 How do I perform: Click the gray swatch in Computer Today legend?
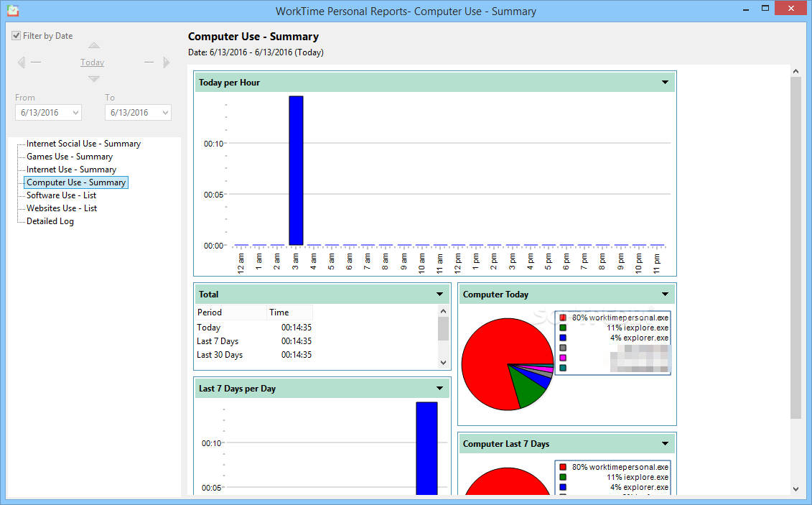tap(563, 348)
